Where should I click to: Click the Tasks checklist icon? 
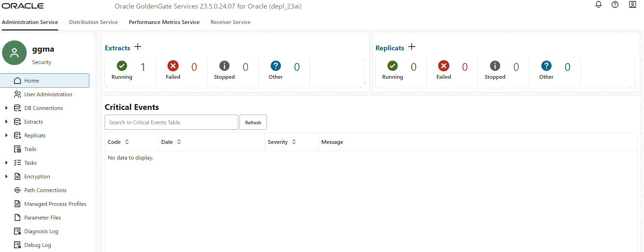(x=17, y=163)
